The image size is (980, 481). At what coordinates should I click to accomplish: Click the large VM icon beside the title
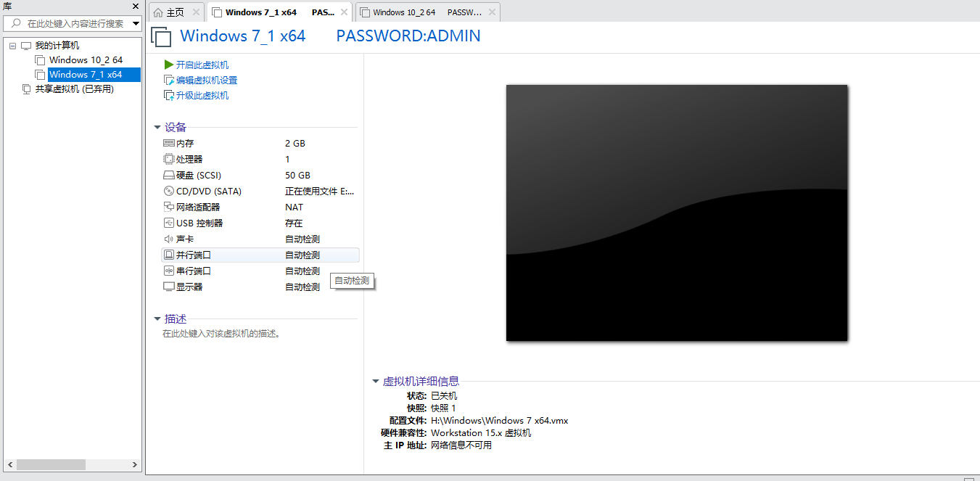click(161, 37)
